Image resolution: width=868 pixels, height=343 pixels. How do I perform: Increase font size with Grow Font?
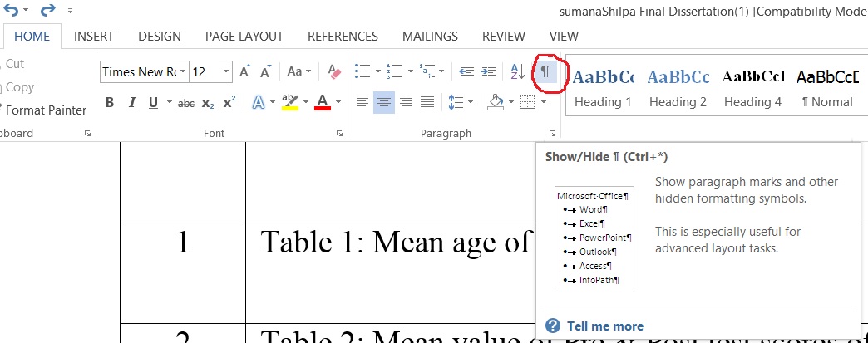point(244,71)
